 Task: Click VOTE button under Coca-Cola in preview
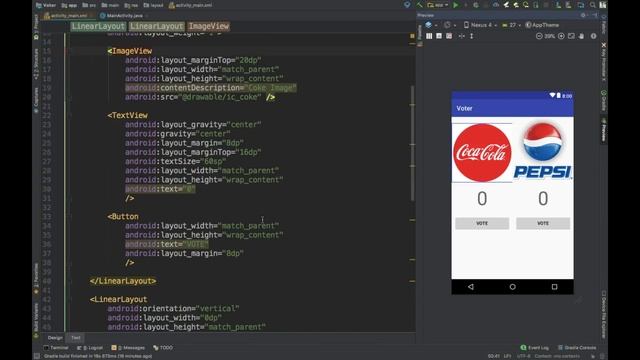click(482, 223)
